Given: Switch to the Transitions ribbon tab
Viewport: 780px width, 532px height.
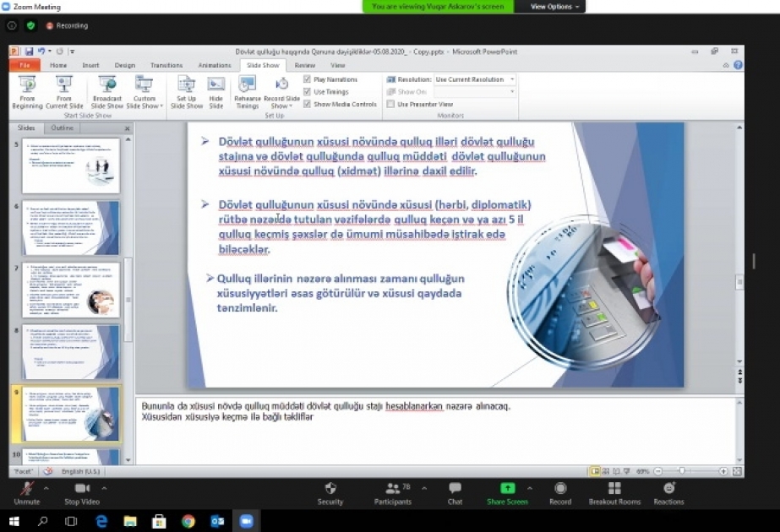Looking at the screenshot, I should (x=166, y=65).
